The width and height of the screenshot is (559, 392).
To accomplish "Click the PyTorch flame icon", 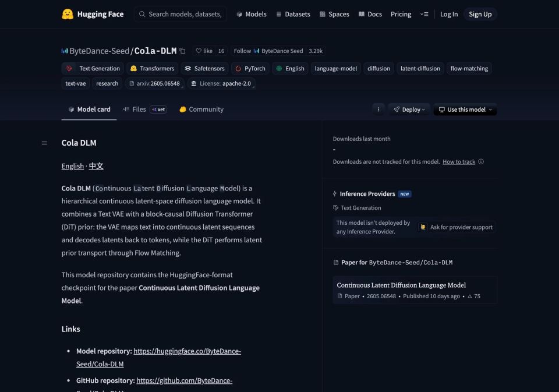I will [238, 69].
